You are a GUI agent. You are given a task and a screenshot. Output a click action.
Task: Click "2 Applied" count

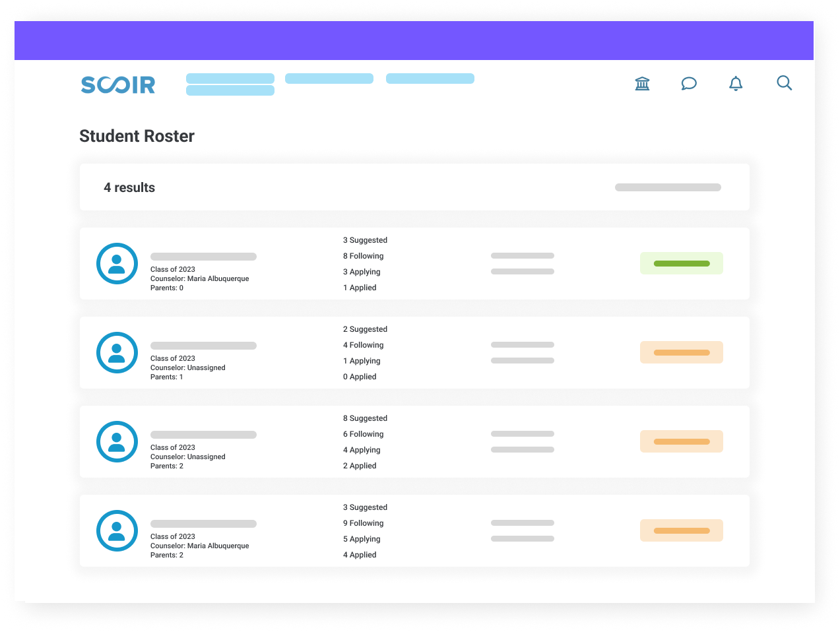coord(360,466)
